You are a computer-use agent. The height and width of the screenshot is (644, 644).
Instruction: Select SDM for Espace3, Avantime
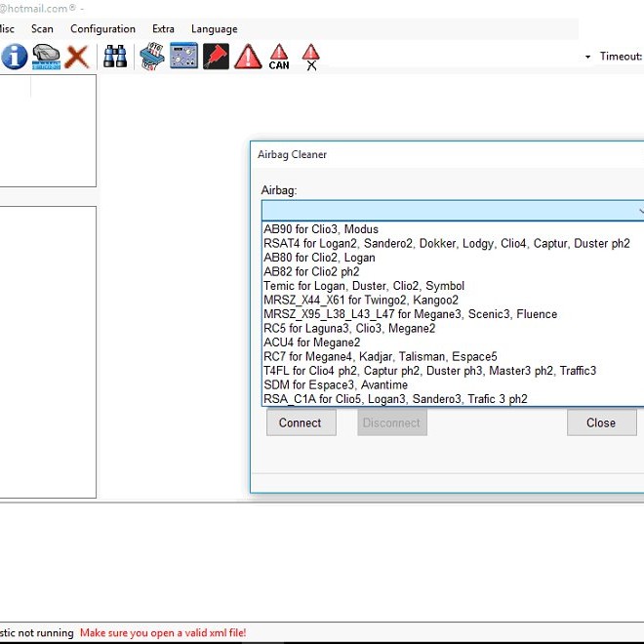(x=453, y=384)
